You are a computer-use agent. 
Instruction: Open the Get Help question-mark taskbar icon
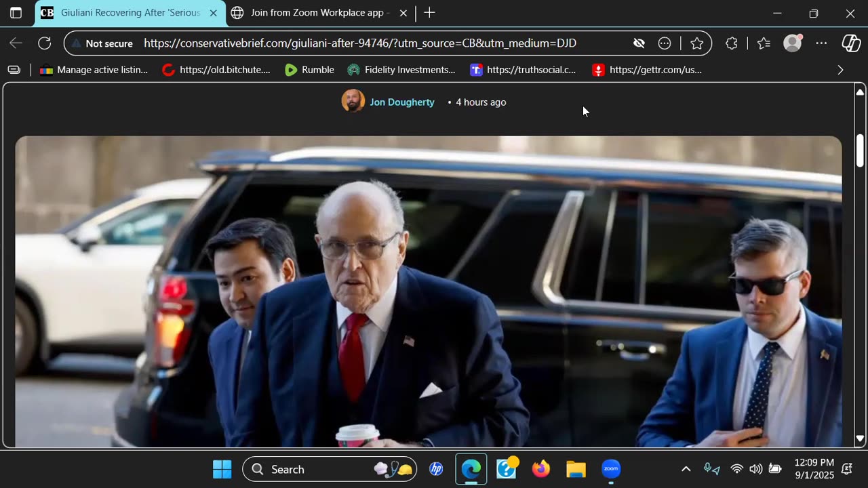[507, 469]
